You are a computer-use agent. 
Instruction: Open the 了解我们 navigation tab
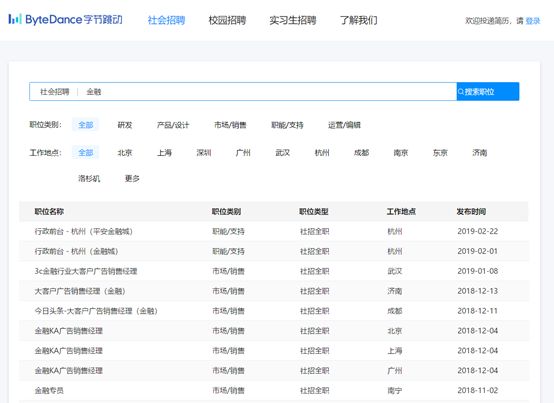[x=359, y=20]
